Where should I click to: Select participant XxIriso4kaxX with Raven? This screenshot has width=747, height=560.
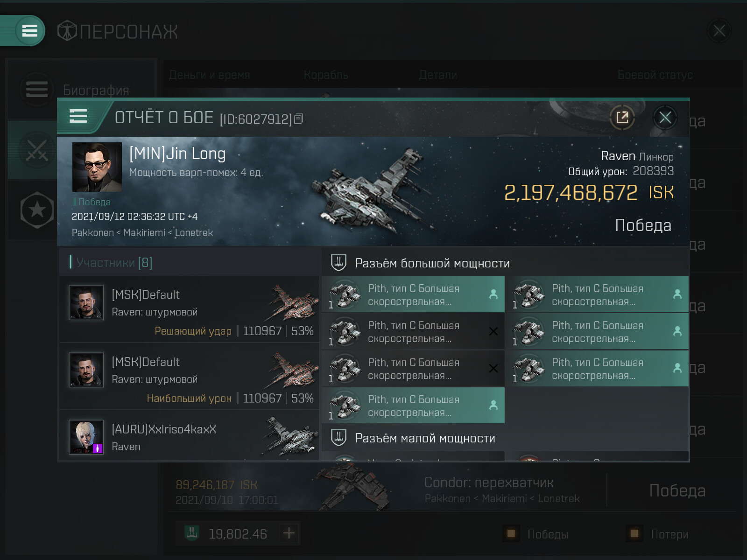point(189,436)
